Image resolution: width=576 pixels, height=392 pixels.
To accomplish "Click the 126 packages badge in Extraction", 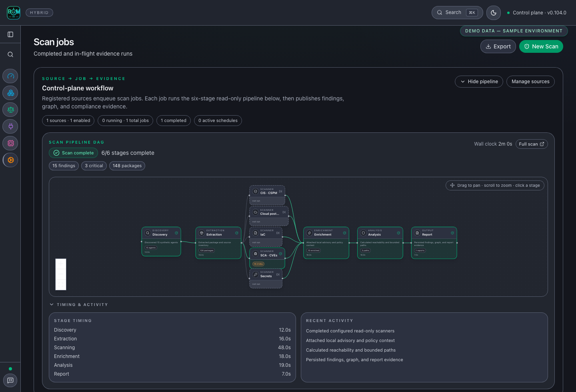I will pyautogui.click(x=207, y=250).
